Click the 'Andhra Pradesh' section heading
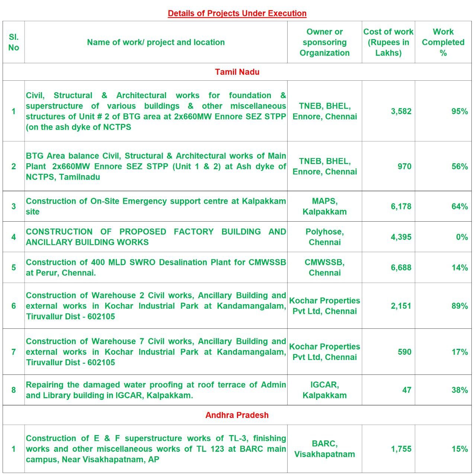The image size is (474, 476). [237, 415]
